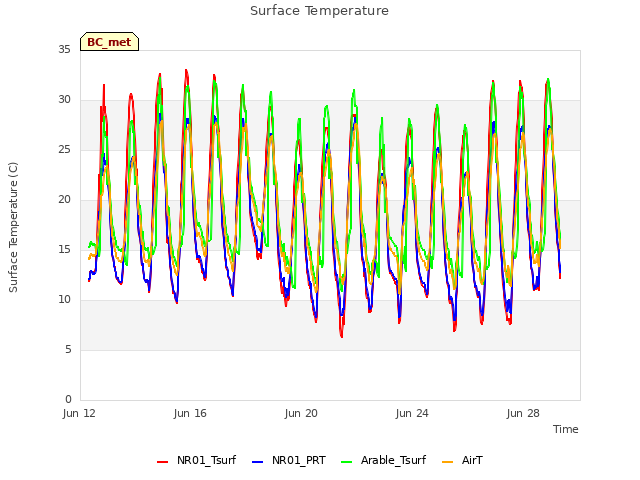Click the red NR01_Tsurf legend swatch
The width and height of the screenshot is (640, 480).
click(x=162, y=462)
